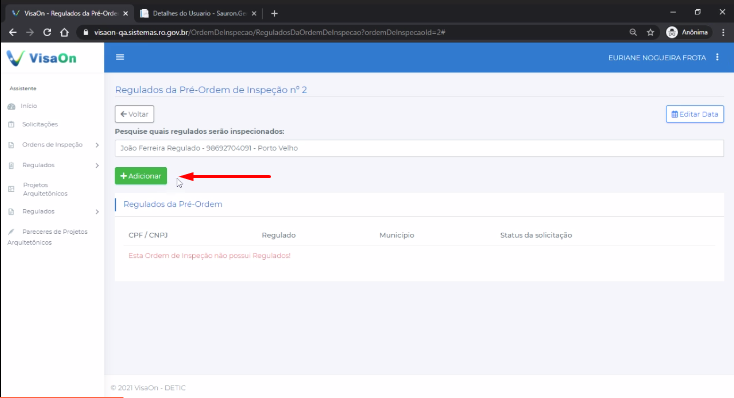Click the Status da solicitação column header
The image size is (734, 398).
click(x=536, y=235)
